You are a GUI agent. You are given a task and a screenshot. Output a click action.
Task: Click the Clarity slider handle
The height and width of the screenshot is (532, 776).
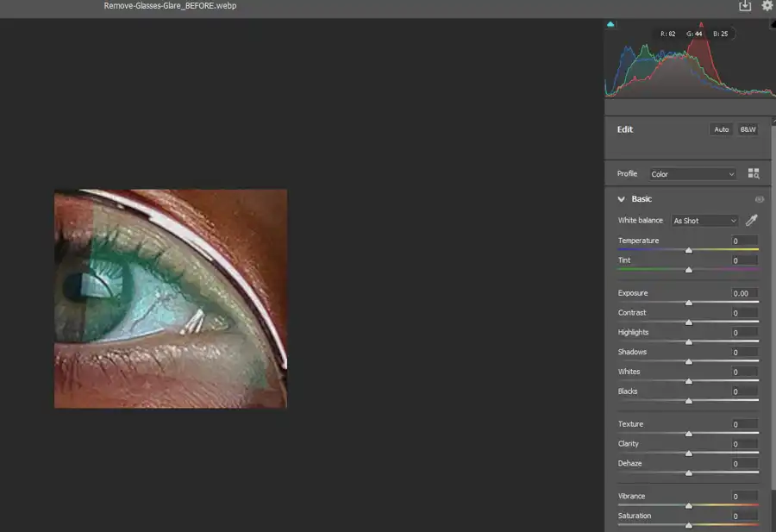(x=689, y=454)
